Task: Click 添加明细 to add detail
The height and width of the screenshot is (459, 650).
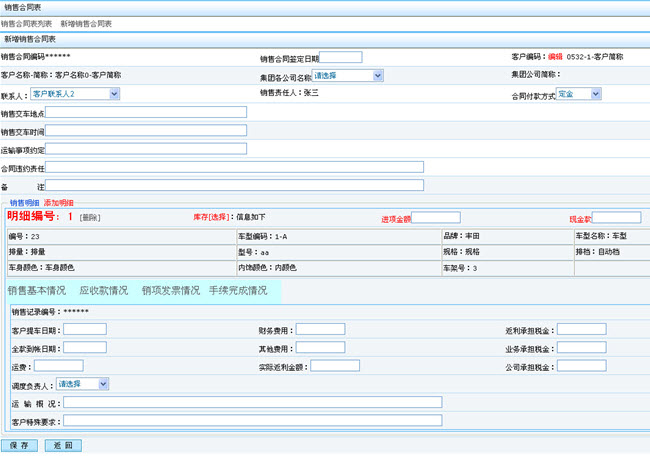Action: click(58, 203)
